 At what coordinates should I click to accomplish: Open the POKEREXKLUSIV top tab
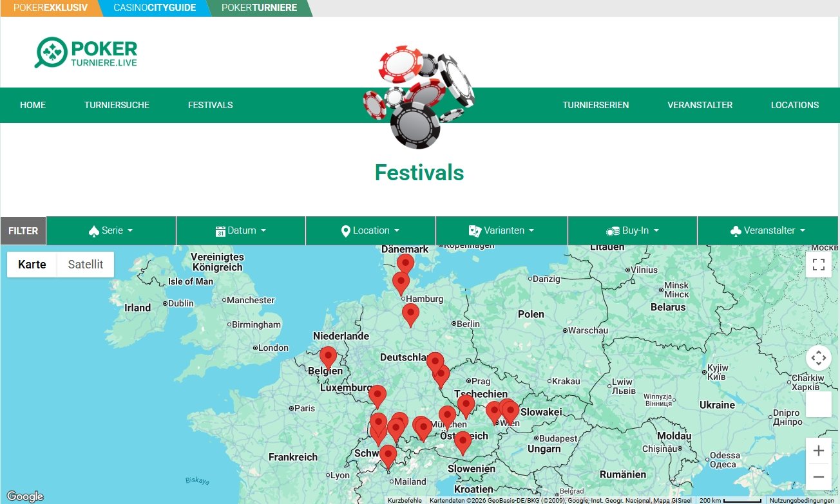50,8
